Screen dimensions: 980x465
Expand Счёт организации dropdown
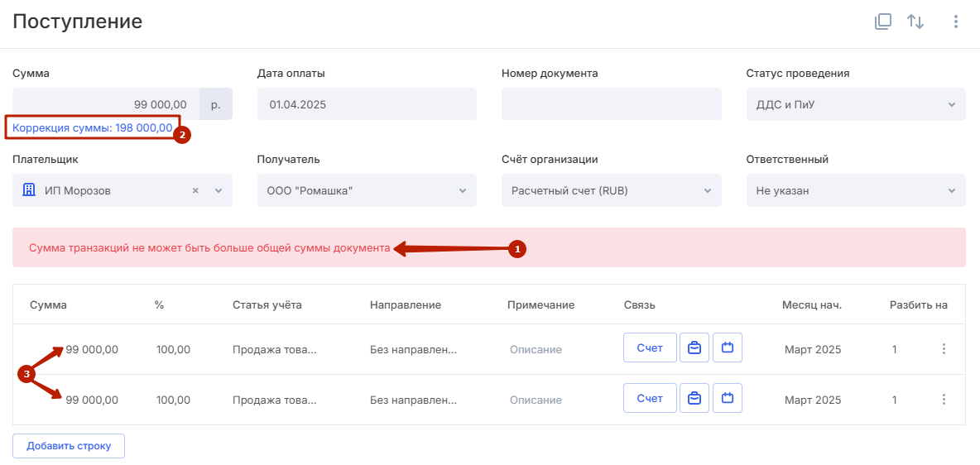point(611,190)
